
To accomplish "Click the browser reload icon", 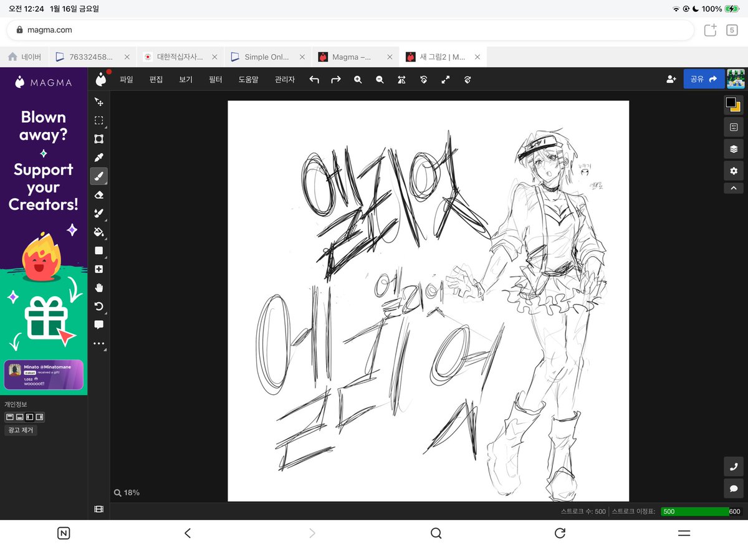I will coord(560,533).
